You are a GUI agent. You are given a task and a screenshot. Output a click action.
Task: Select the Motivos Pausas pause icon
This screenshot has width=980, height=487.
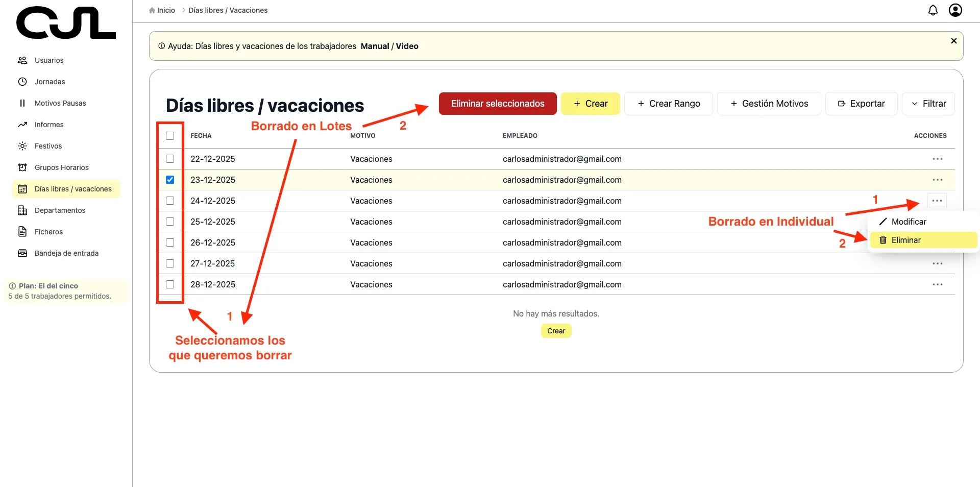coord(22,103)
